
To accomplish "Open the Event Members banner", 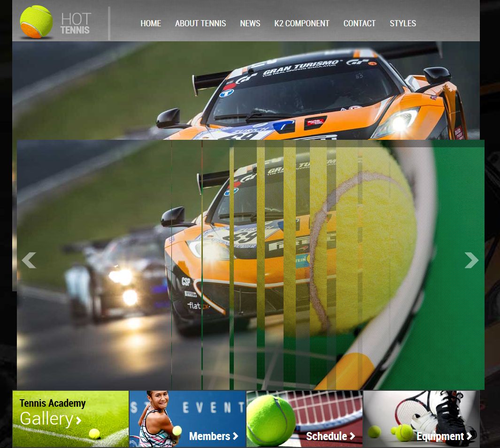I will pyautogui.click(x=187, y=419).
